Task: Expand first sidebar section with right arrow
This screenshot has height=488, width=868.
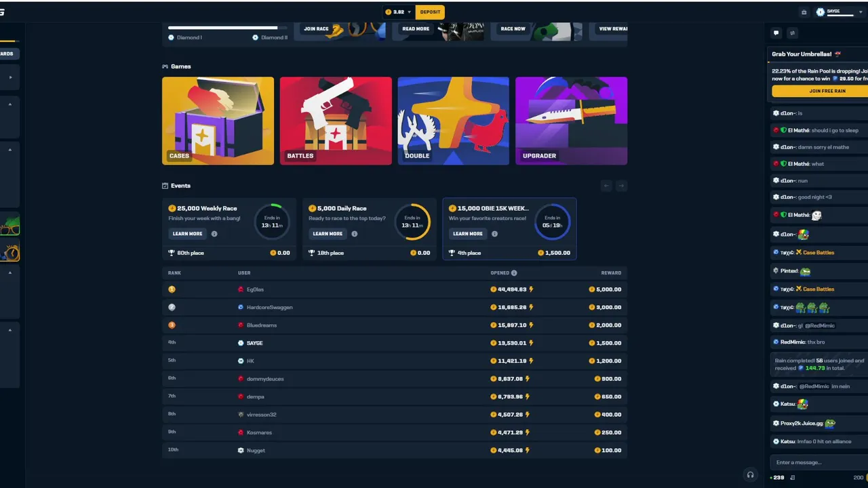Action: [x=10, y=77]
